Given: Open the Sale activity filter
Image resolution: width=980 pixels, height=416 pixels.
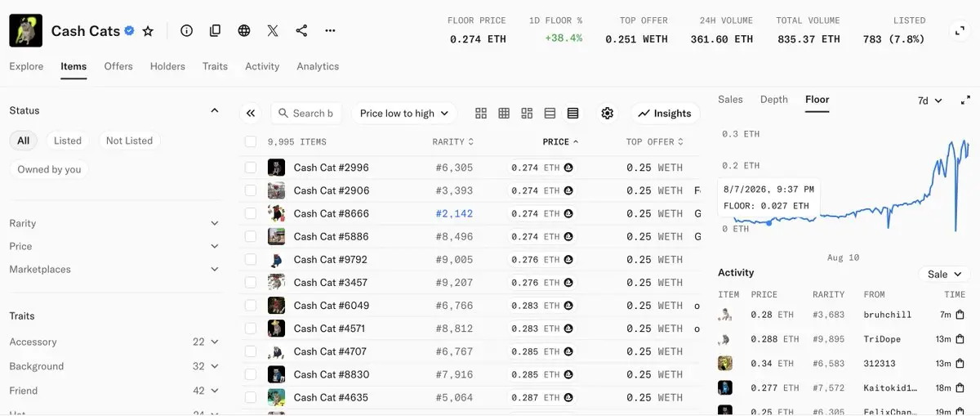Looking at the screenshot, I should (943, 275).
